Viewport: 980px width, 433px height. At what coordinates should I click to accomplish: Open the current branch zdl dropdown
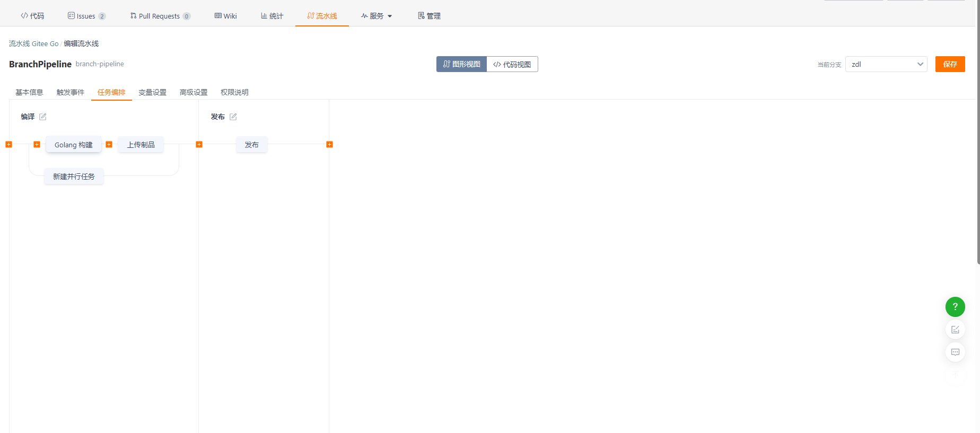[x=886, y=64]
